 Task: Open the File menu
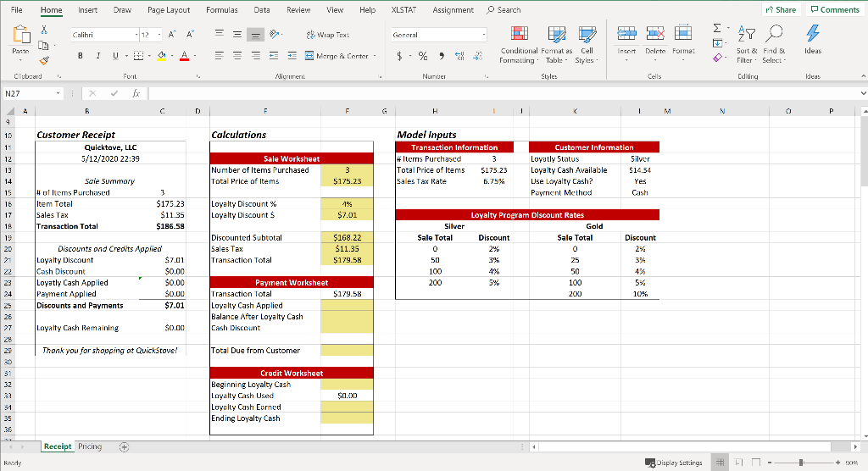[17, 10]
